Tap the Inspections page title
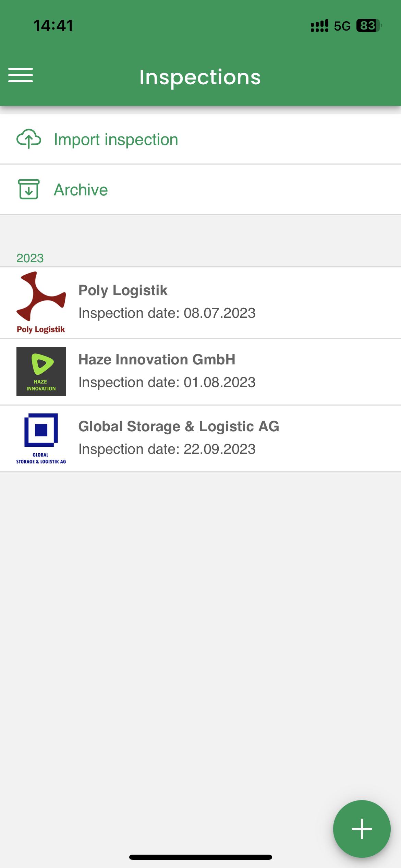The height and width of the screenshot is (868, 401). pyautogui.click(x=200, y=77)
